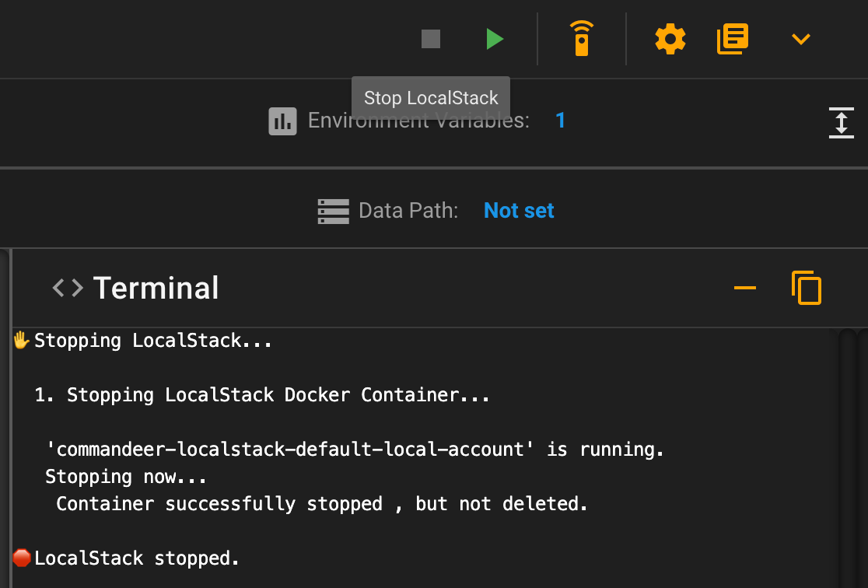Open the orange logs document stack icon
868x588 pixels.
(733, 39)
